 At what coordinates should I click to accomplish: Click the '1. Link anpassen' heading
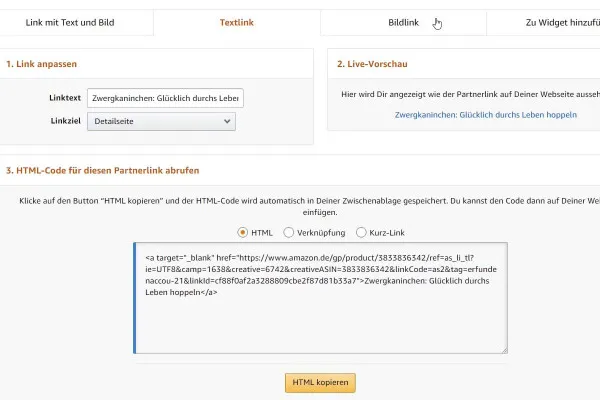click(x=42, y=64)
